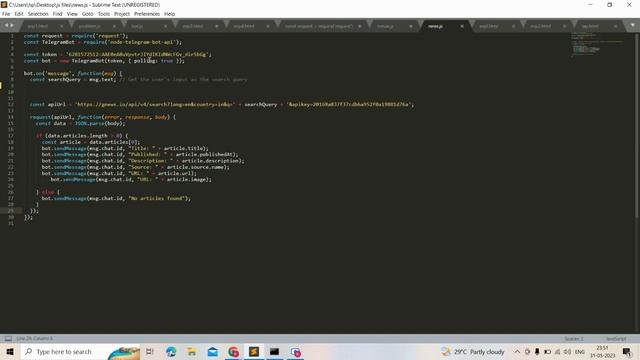Click the Line, Column status indicator
The height and width of the screenshot is (360, 640).
coord(34,338)
